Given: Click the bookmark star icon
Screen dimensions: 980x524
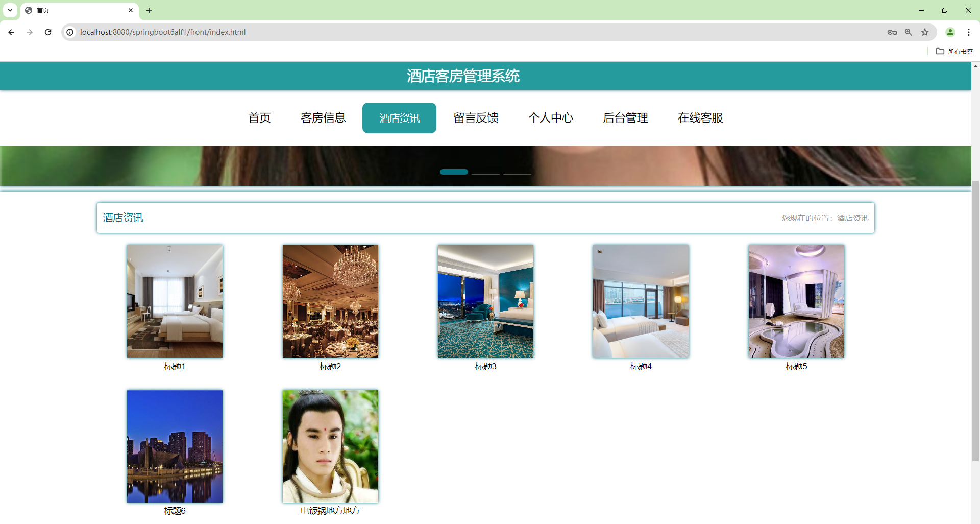Looking at the screenshot, I should pos(925,32).
